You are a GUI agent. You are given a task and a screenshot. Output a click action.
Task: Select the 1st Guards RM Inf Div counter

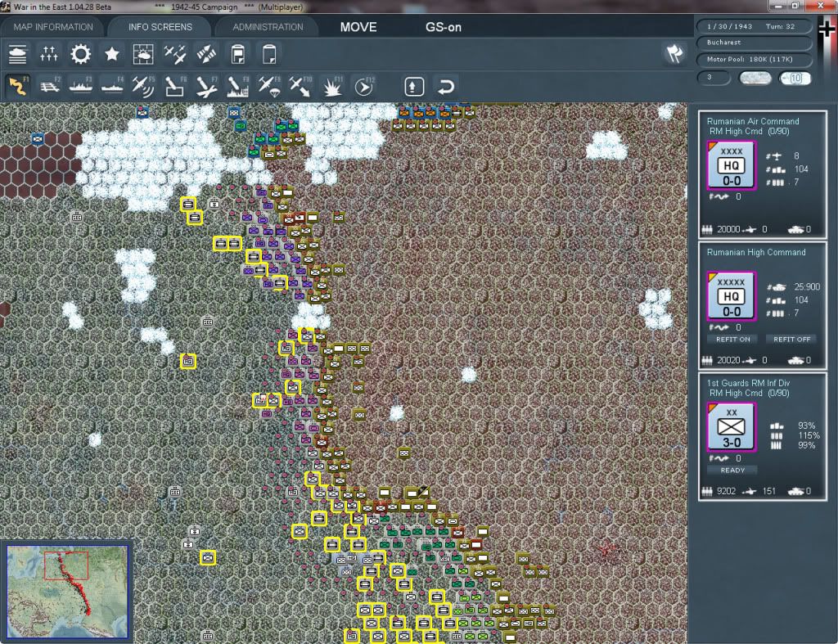(731, 427)
